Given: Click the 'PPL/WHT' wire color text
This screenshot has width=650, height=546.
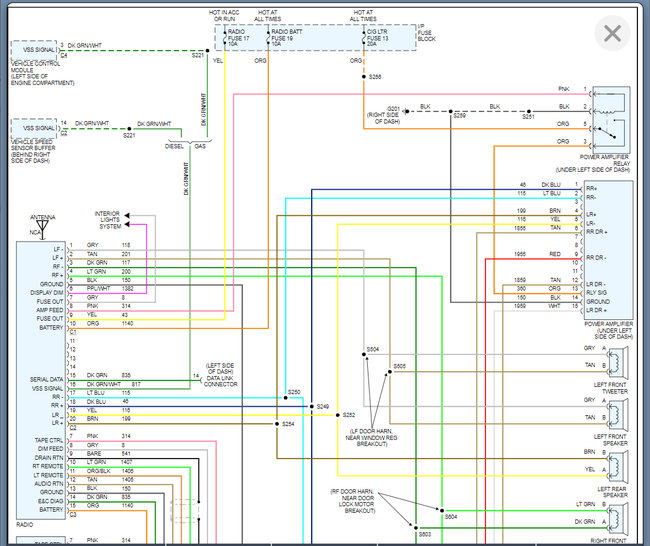Looking at the screenshot, I should (x=98, y=288).
